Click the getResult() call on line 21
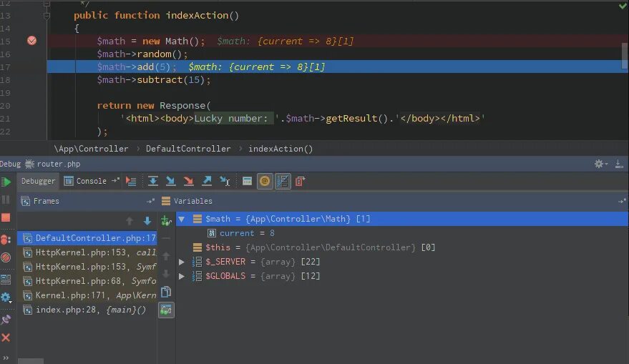The height and width of the screenshot is (364, 629). tap(356, 118)
